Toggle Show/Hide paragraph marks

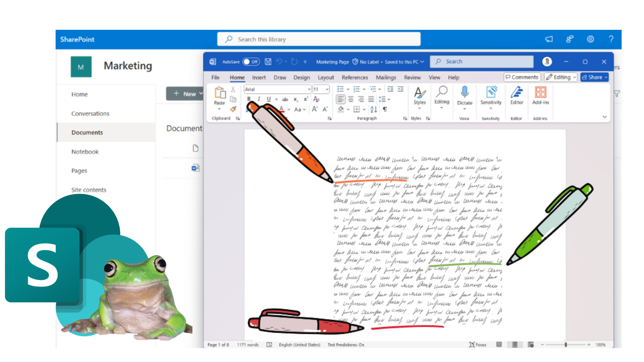[385, 109]
